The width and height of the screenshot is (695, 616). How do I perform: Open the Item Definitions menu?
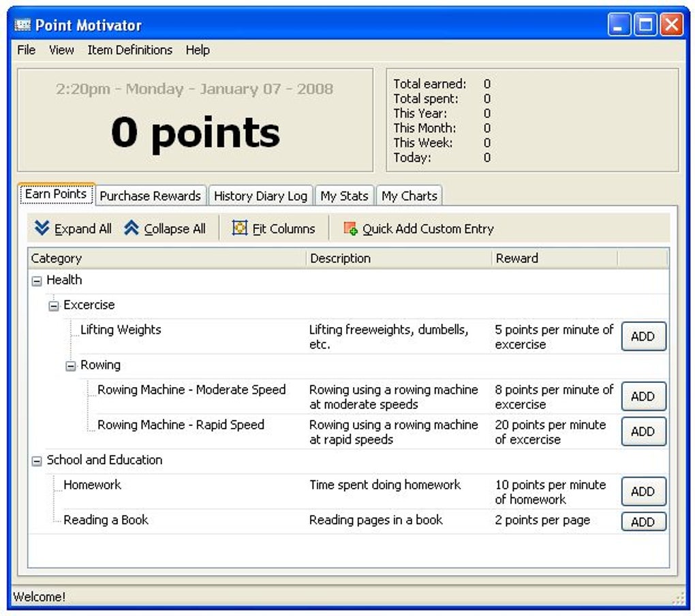(x=129, y=50)
